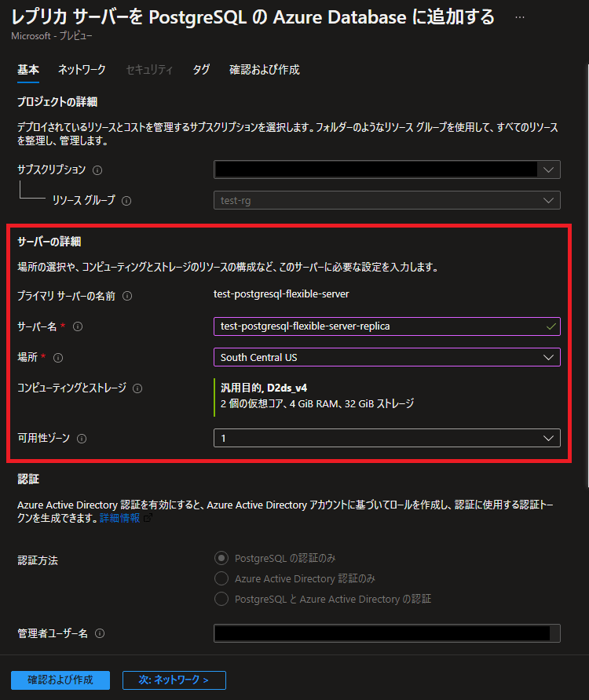Select Azure Active Directory 認証のみ radio option
The image size is (589, 700).
pos(221,578)
